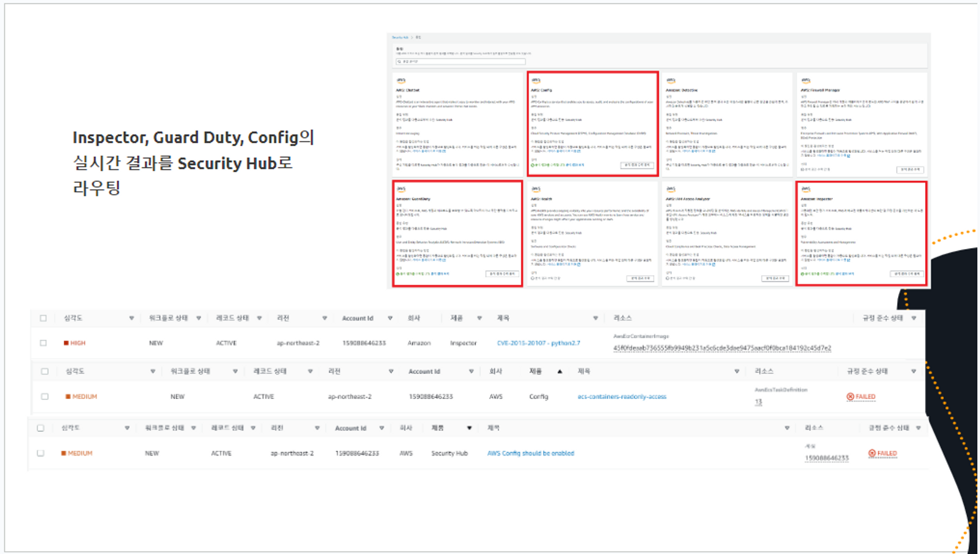Sort by 제품 ascending in the Config table
980x554 pixels.
(560, 372)
